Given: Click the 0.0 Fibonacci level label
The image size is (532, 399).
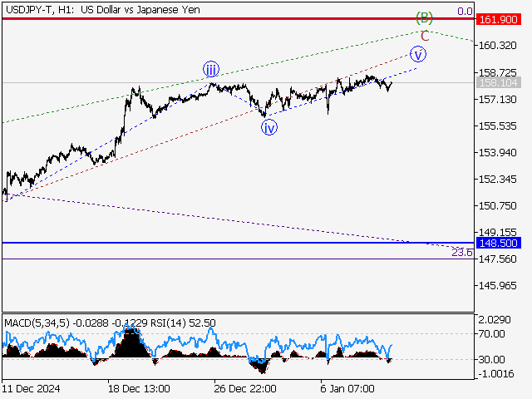Looking at the screenshot, I should (x=465, y=11).
